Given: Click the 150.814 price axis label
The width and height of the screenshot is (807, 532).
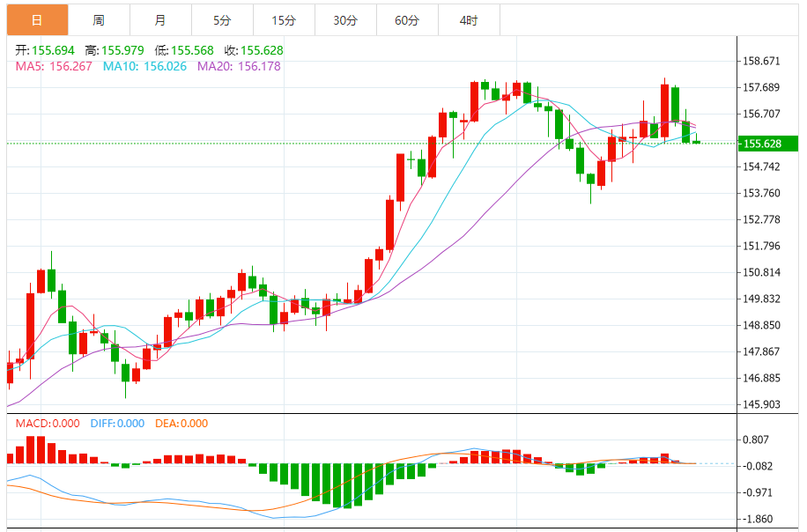Looking at the screenshot, I should coord(761,273).
